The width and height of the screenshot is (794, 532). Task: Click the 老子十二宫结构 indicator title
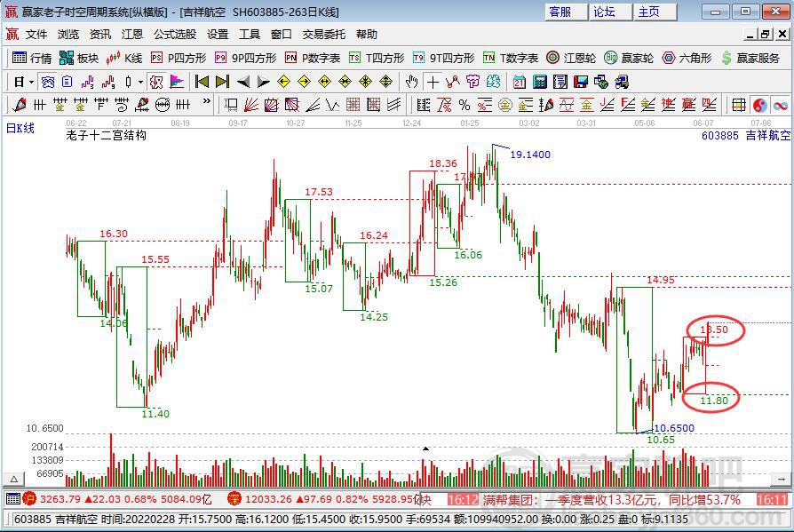pos(107,135)
